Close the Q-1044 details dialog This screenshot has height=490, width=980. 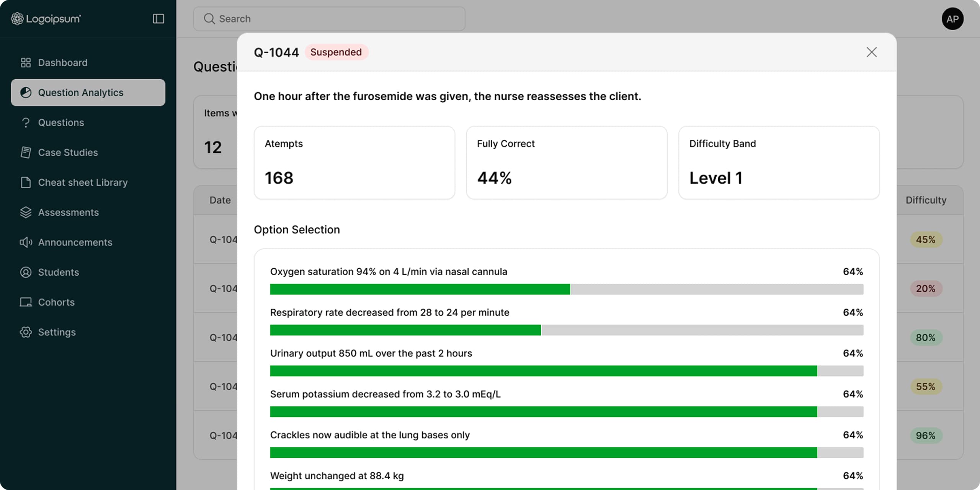click(872, 52)
